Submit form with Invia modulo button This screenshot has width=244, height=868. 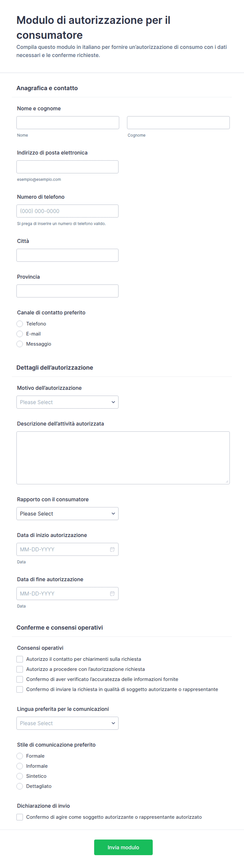click(123, 847)
